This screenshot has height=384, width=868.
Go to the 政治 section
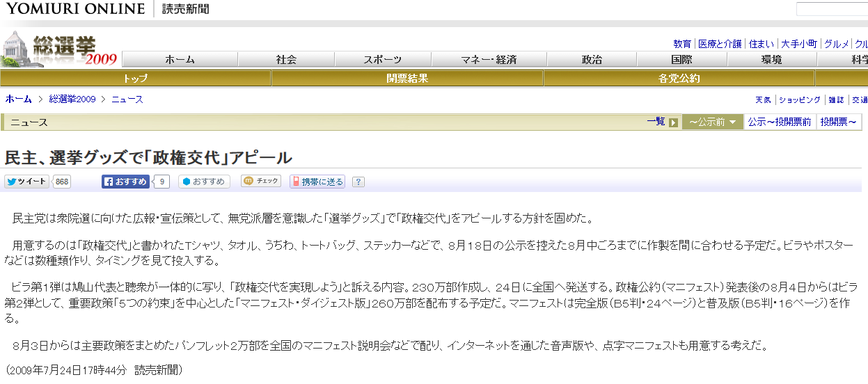pos(592,60)
